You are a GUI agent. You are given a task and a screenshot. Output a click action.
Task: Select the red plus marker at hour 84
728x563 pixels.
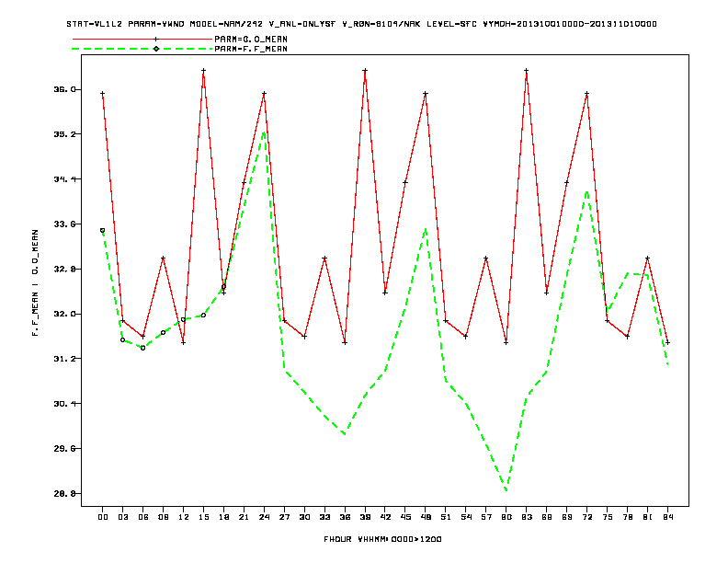[x=667, y=343]
